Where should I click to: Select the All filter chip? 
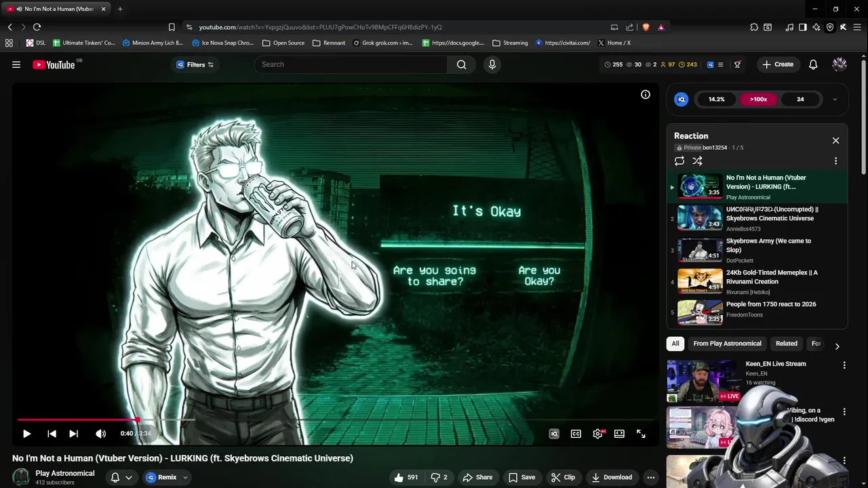coord(675,344)
